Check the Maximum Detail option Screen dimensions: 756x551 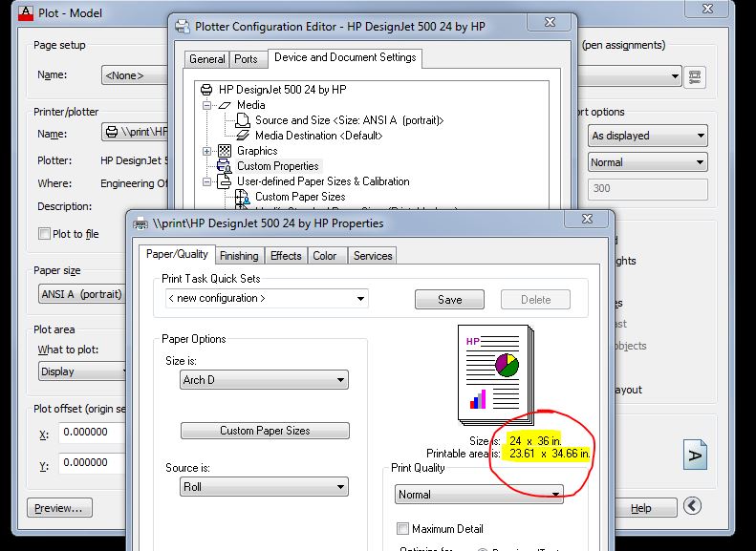(x=402, y=529)
